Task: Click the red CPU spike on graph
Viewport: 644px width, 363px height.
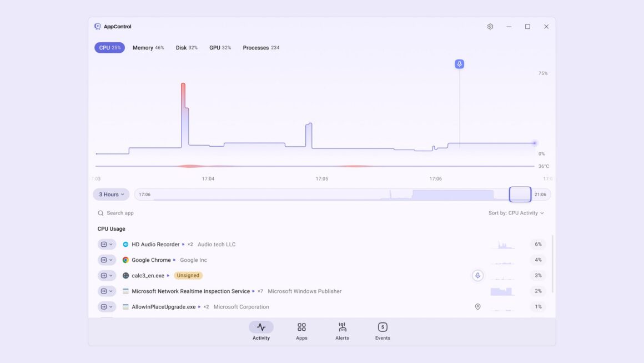Action: (183, 96)
